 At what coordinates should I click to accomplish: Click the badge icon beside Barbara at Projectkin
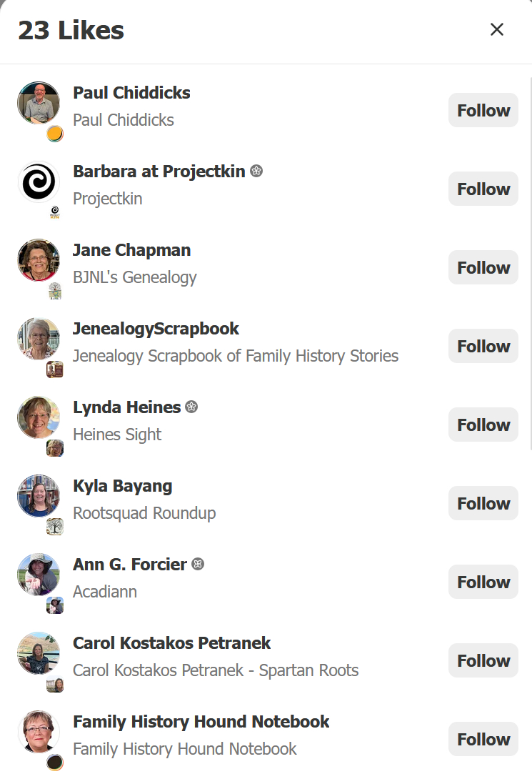pos(256,172)
